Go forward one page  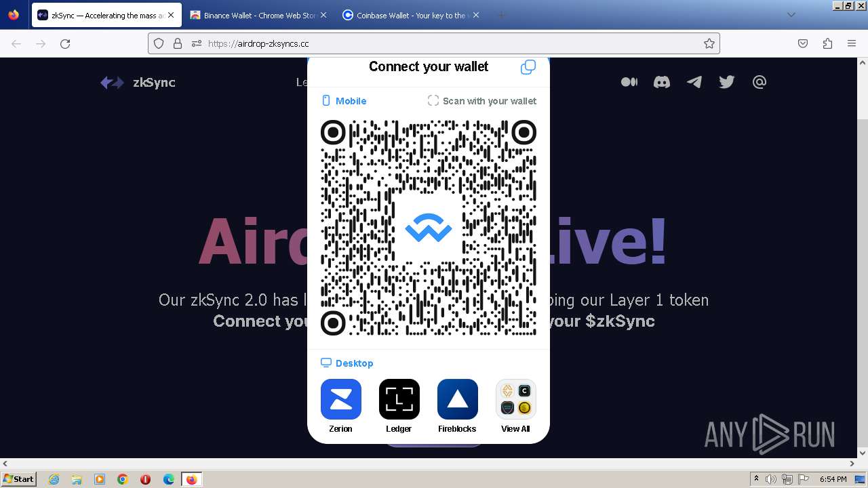click(41, 43)
